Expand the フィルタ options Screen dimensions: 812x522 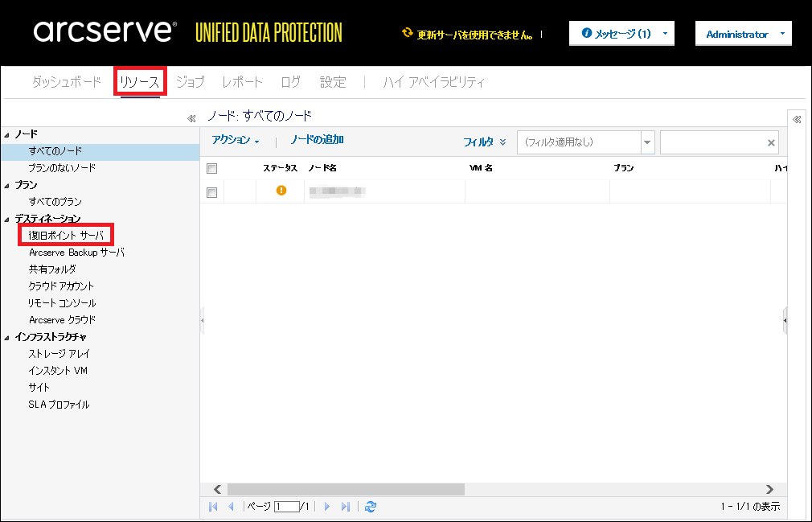(x=484, y=142)
